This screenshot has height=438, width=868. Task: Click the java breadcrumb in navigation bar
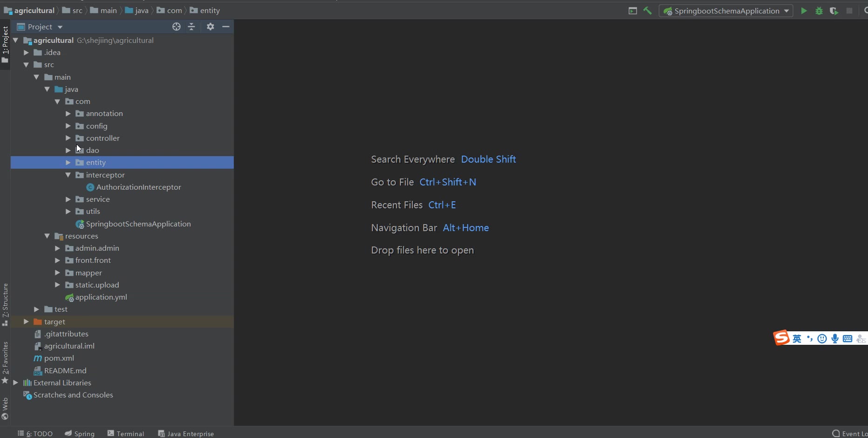pyautogui.click(x=141, y=10)
